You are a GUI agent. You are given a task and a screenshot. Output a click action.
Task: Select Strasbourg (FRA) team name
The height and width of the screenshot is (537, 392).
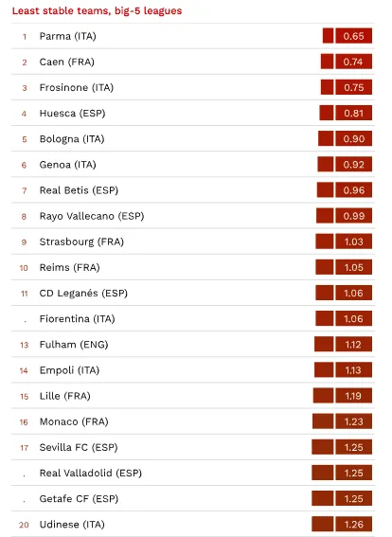click(81, 242)
